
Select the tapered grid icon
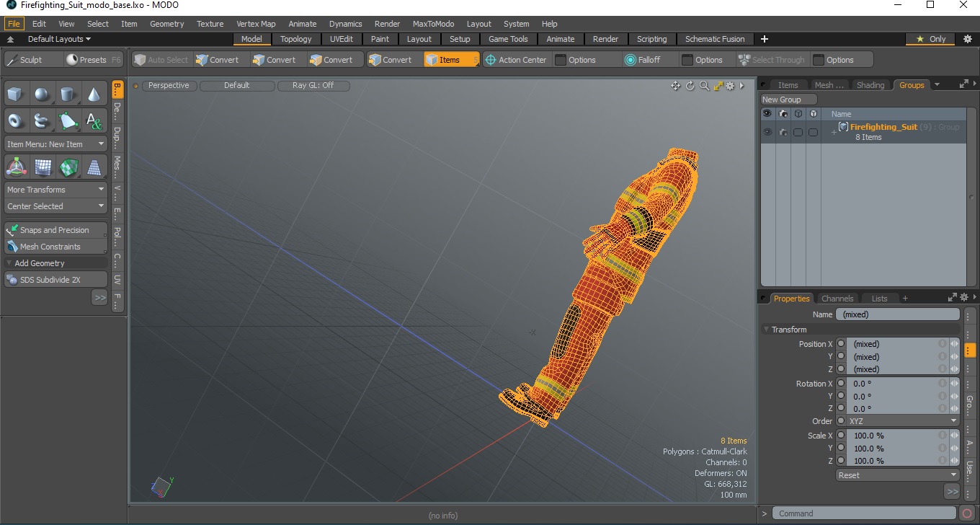(x=94, y=167)
